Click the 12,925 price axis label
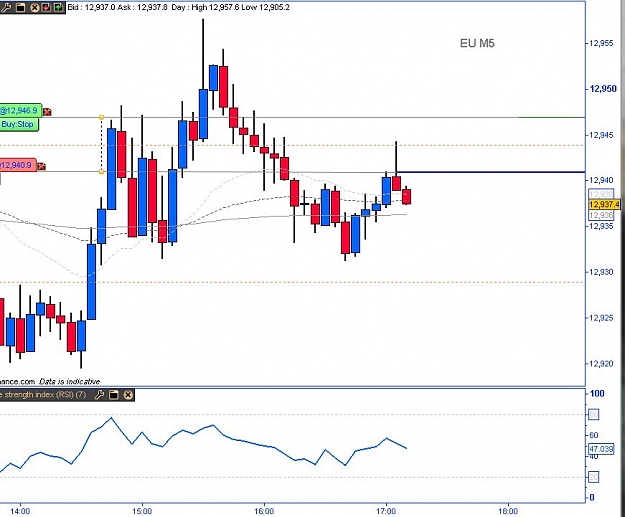This screenshot has height=517, width=625. point(601,318)
